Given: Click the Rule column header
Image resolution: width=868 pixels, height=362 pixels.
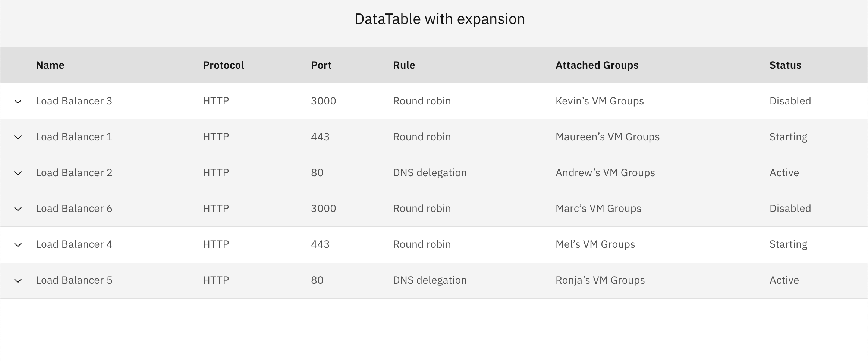Looking at the screenshot, I should [404, 65].
